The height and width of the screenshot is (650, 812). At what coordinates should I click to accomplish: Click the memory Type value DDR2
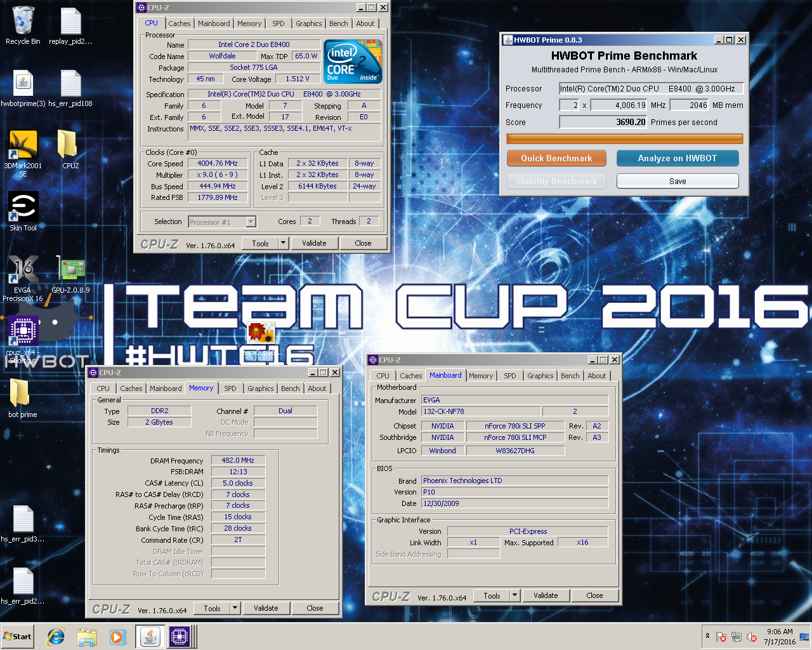(x=159, y=411)
